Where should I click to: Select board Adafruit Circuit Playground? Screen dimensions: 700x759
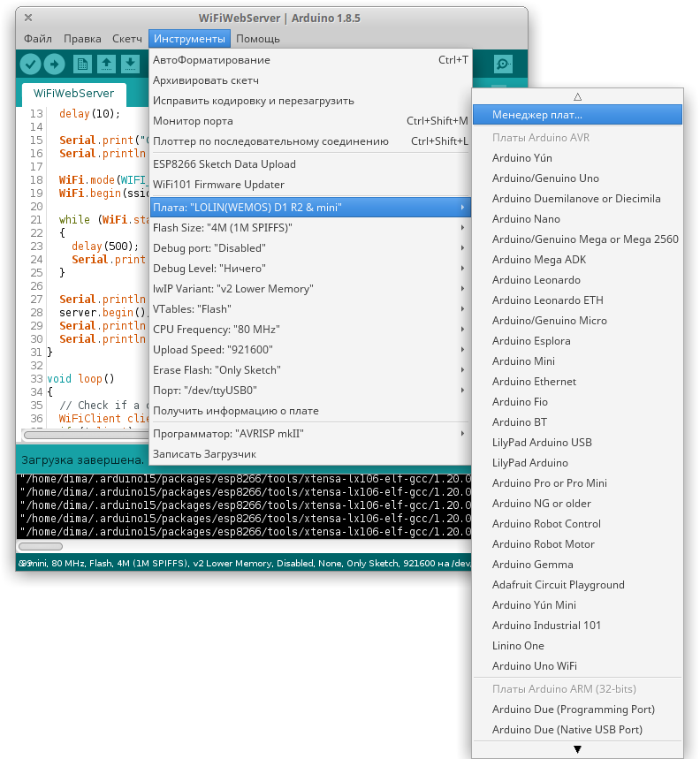click(x=577, y=585)
